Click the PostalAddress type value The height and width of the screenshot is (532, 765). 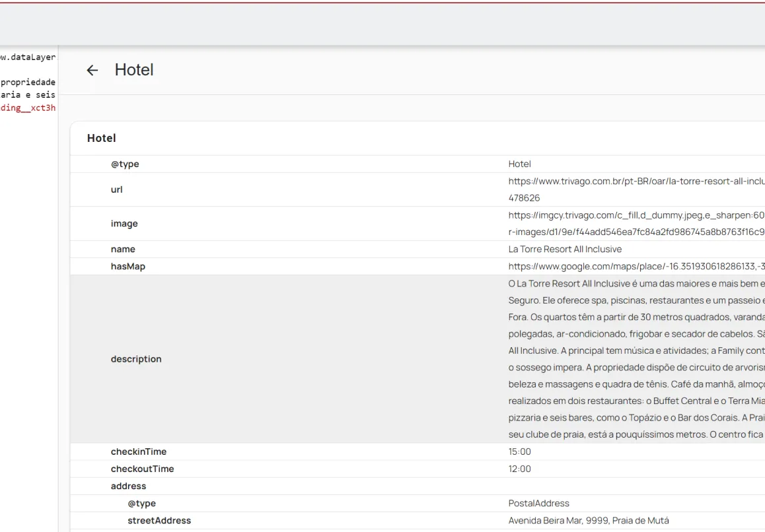[x=538, y=503]
